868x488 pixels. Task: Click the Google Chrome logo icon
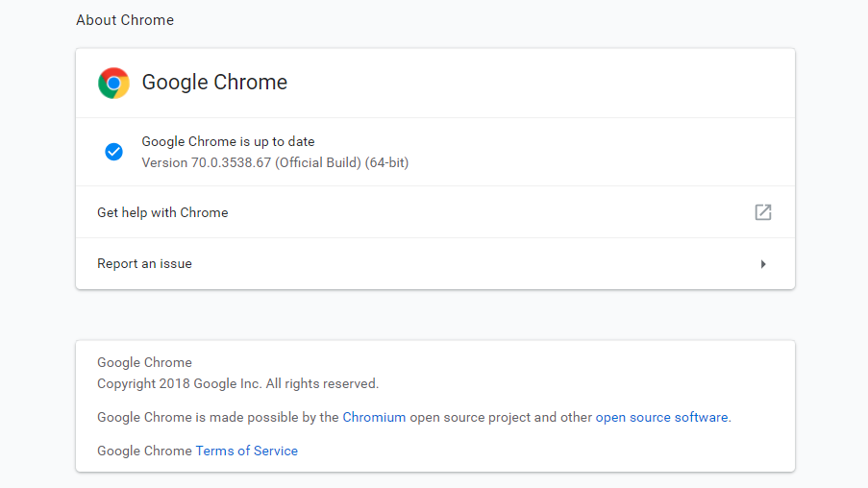point(113,83)
